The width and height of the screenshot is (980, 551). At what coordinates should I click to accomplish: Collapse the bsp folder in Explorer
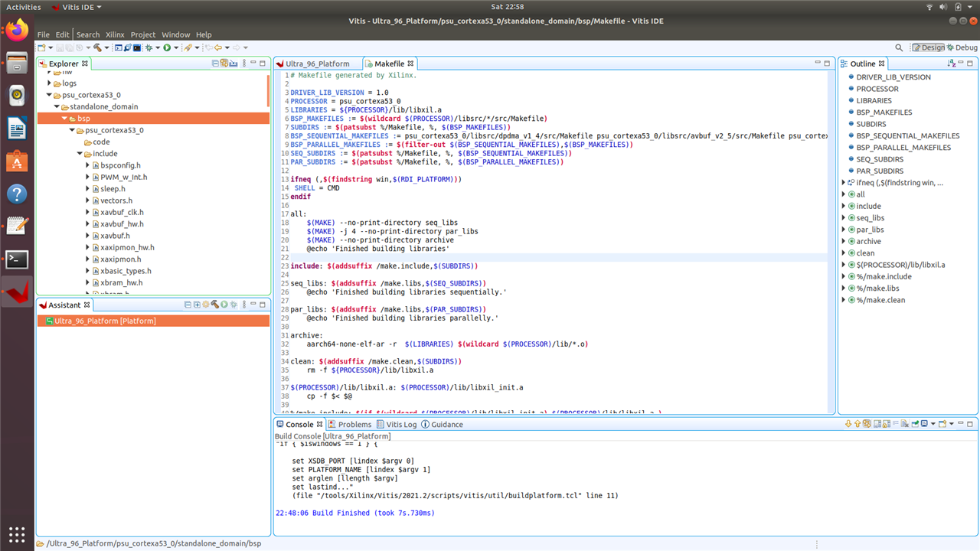click(x=65, y=119)
